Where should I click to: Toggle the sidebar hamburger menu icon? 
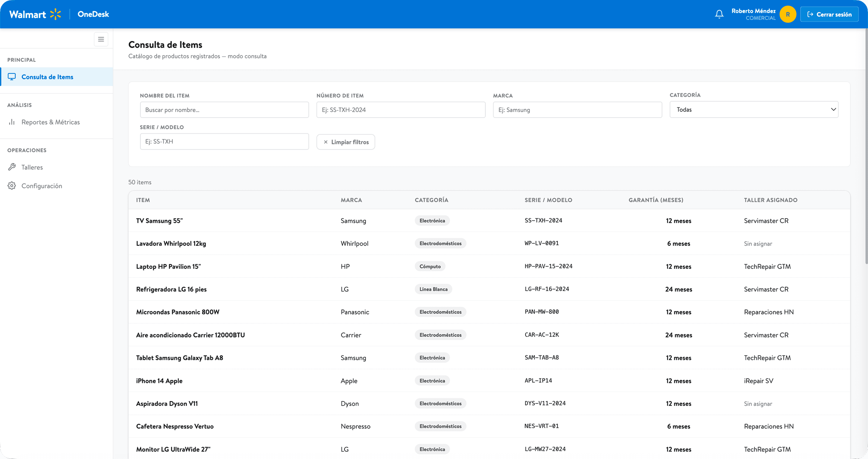101,39
